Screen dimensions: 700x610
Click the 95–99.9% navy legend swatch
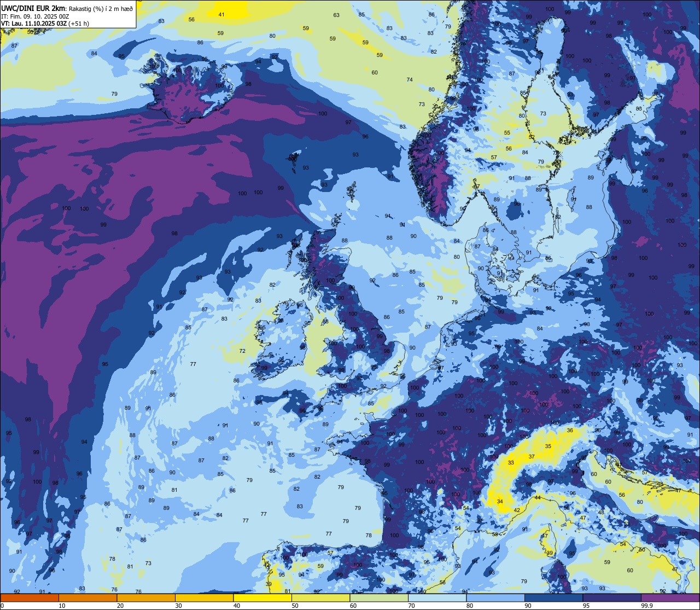(612, 597)
